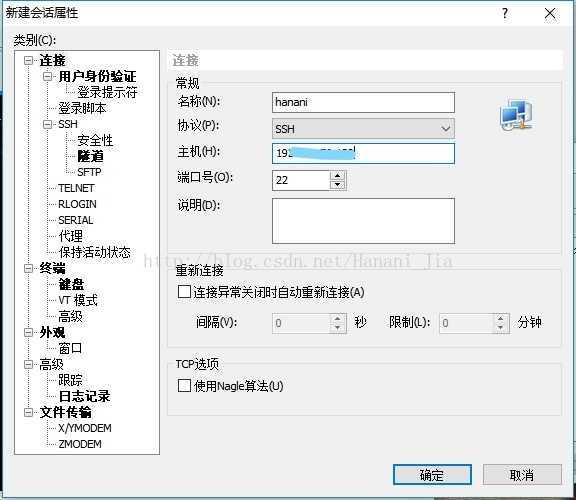Increase 间隔 seconds with up arrow
The image size is (576, 500).
click(x=338, y=318)
